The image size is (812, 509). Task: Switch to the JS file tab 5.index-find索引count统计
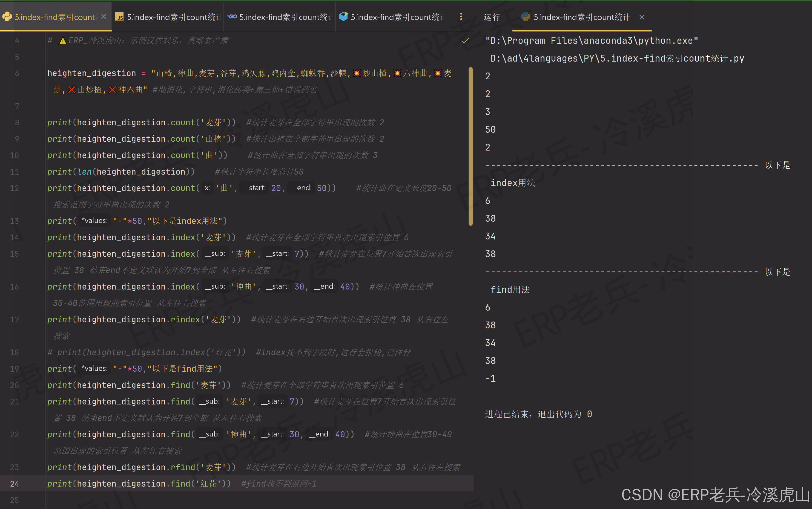167,17
